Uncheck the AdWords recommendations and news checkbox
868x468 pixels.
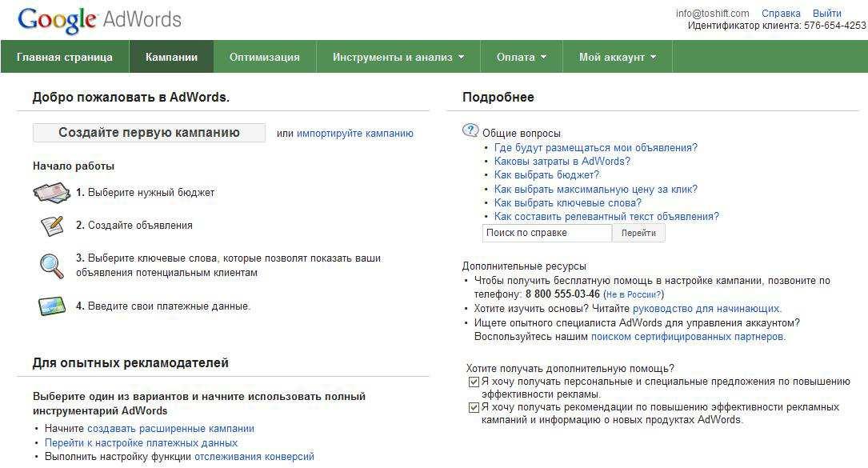click(x=474, y=408)
